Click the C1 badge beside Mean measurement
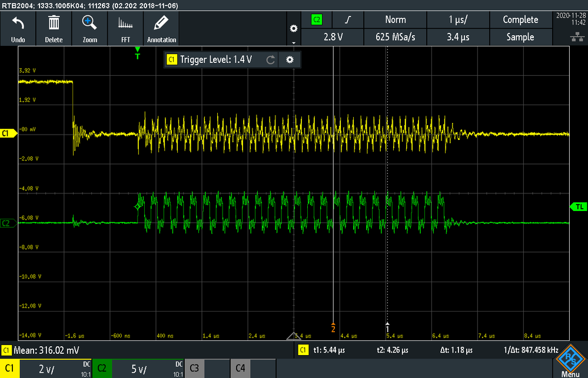The image size is (588, 378). 6,350
